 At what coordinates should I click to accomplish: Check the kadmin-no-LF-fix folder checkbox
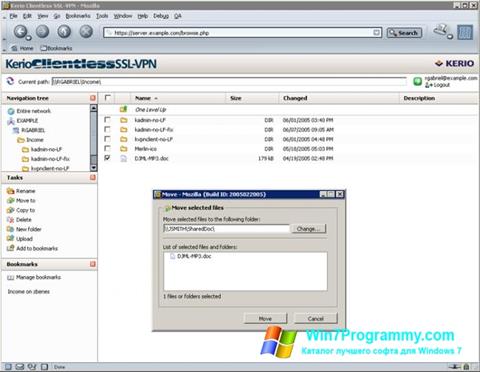[x=107, y=129]
